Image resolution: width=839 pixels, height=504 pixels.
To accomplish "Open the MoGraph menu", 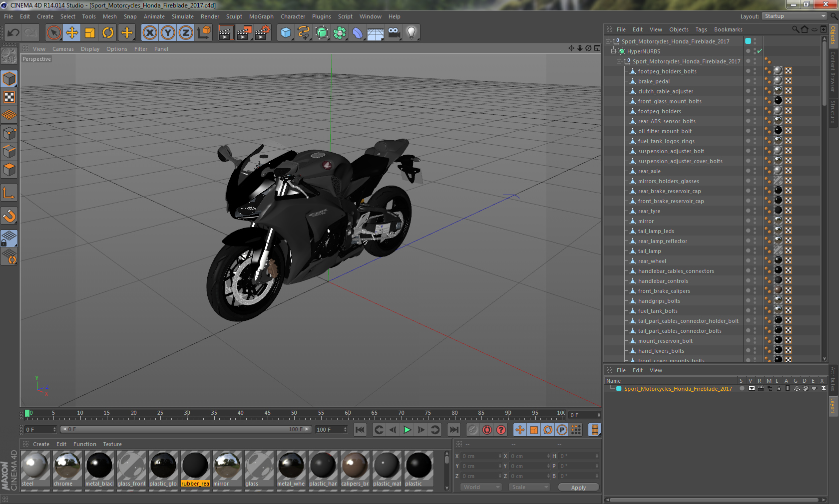I will tap(261, 16).
